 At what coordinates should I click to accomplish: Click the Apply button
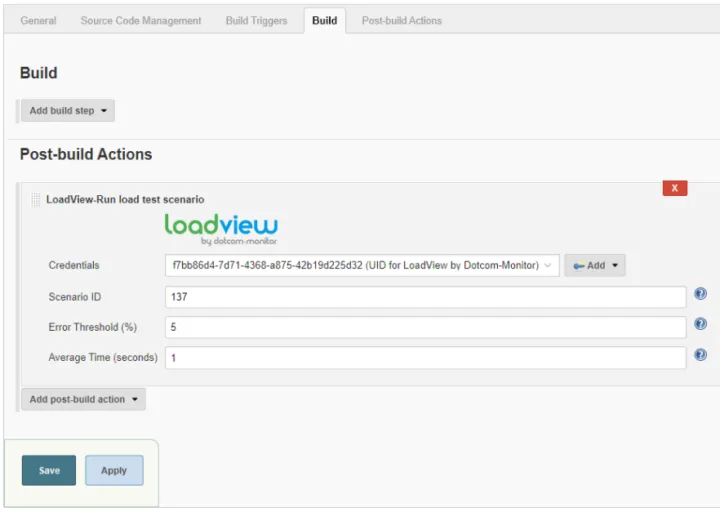(x=114, y=470)
